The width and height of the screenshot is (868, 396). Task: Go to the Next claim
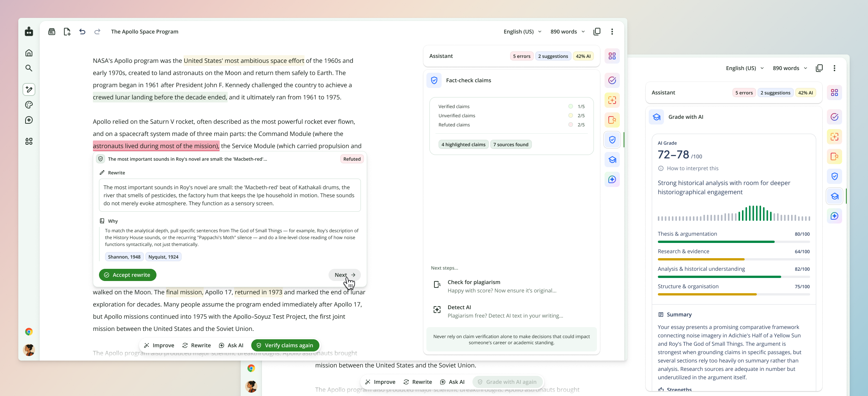tap(345, 275)
